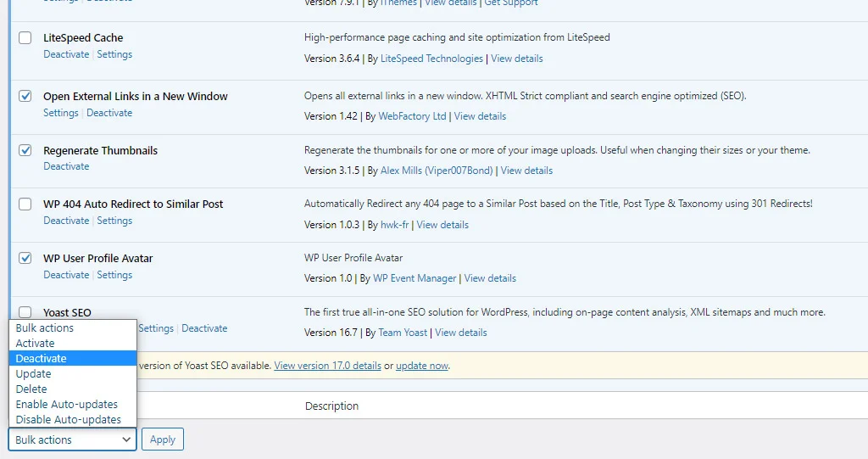
Task: Uncheck WP User Profile Avatar checkbox
Action: (25, 258)
